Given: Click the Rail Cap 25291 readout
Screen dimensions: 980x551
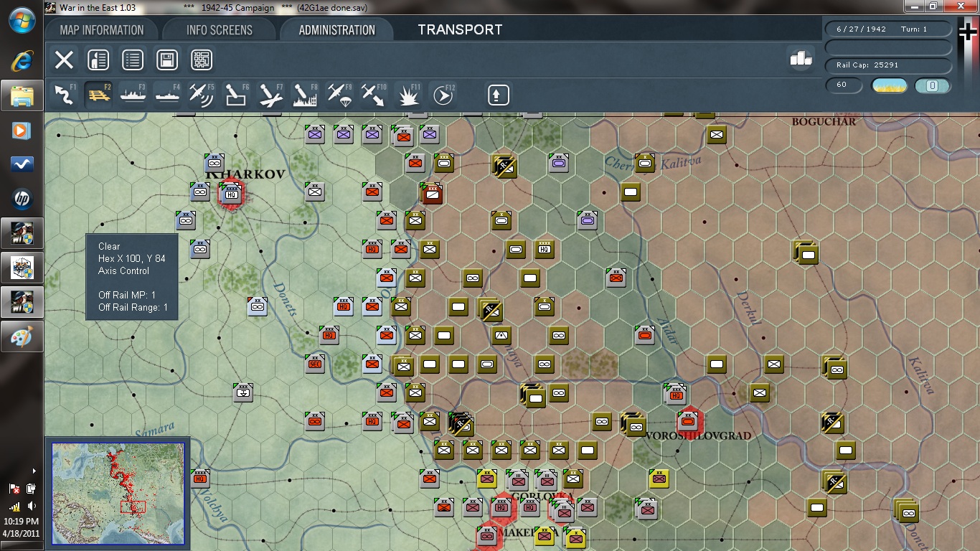Looking at the screenshot, I should (890, 65).
